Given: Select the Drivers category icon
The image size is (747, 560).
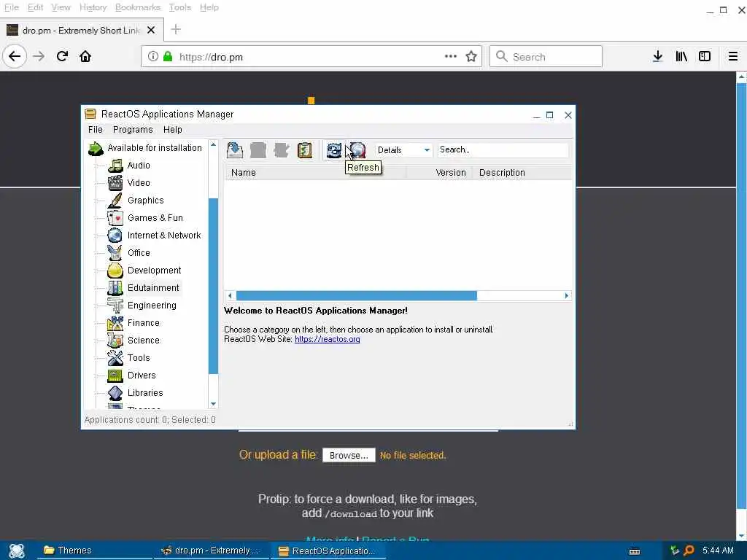Looking at the screenshot, I should coord(115,376).
